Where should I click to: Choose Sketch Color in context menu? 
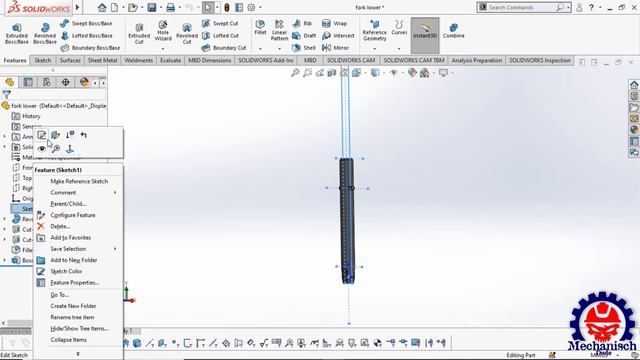(x=66, y=271)
